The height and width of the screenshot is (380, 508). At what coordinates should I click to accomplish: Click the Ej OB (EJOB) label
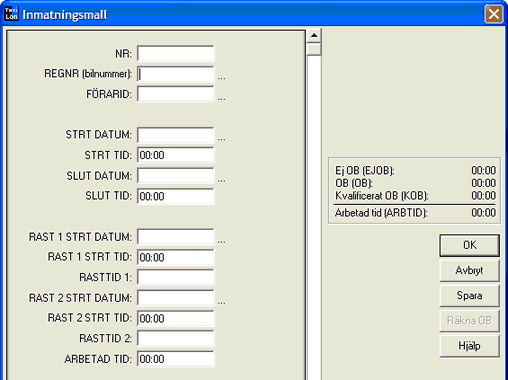(364, 171)
